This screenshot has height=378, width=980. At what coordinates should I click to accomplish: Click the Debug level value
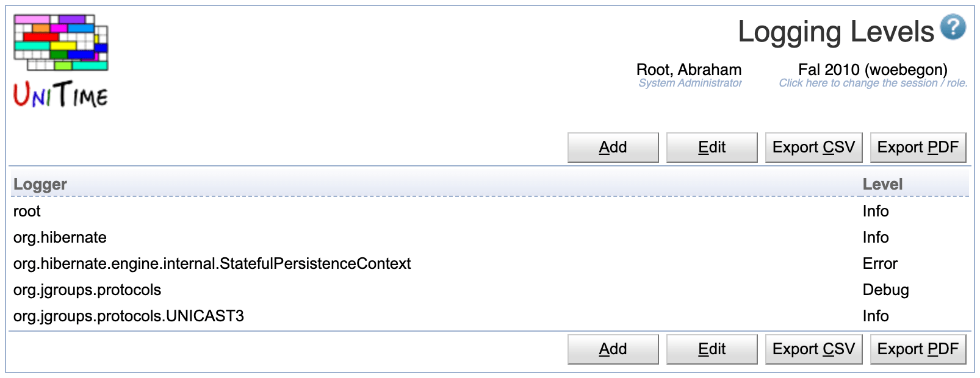885,290
